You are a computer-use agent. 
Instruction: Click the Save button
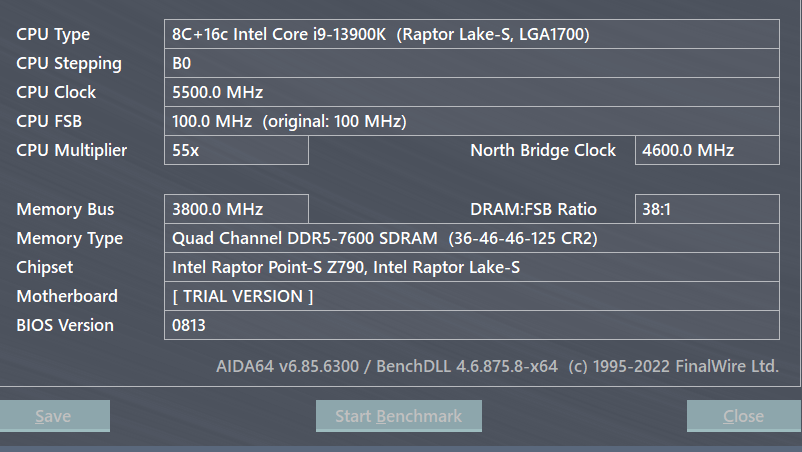[54, 416]
